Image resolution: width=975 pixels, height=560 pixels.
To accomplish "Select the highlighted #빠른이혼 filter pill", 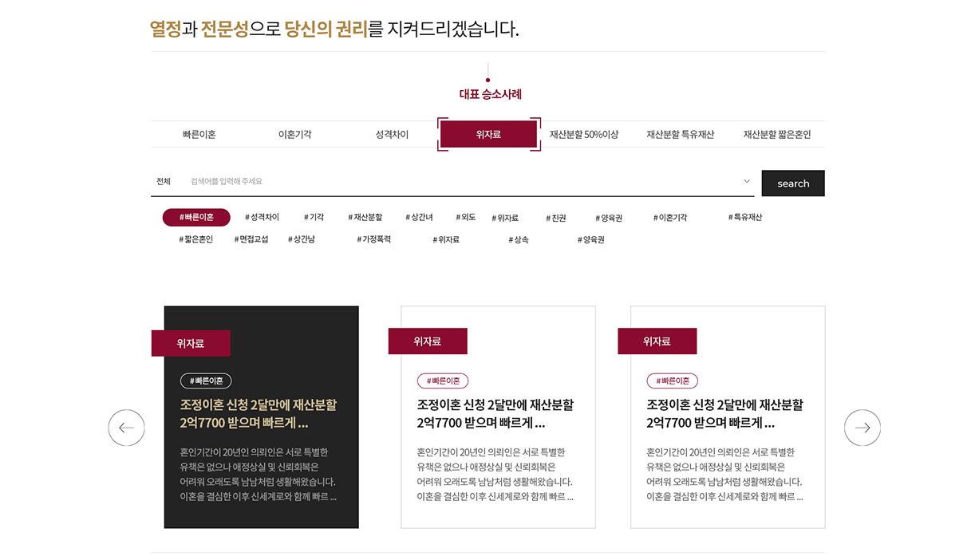I will [x=196, y=218].
